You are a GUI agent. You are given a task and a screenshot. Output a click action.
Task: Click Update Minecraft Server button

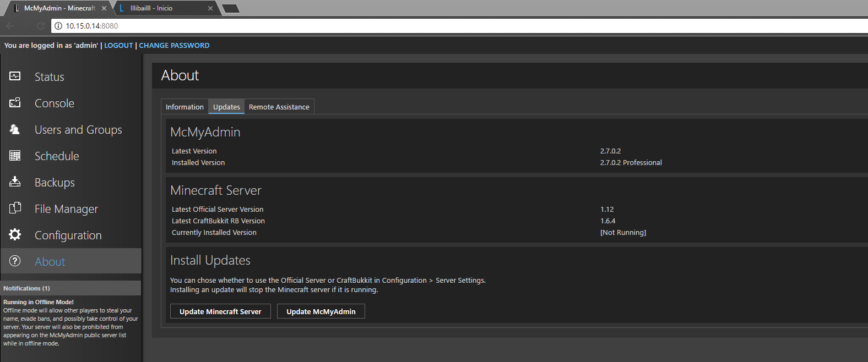tap(220, 311)
